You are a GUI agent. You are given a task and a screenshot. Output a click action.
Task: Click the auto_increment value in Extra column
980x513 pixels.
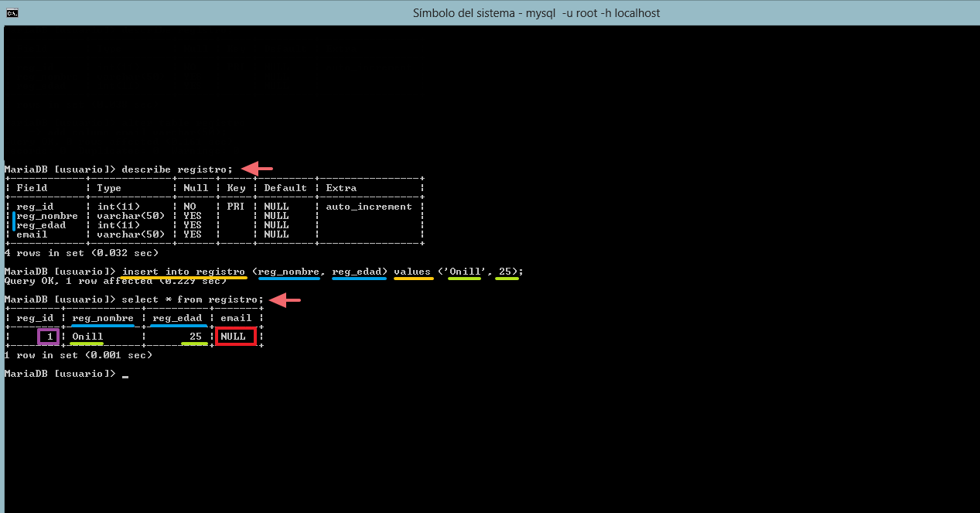pyautogui.click(x=369, y=207)
